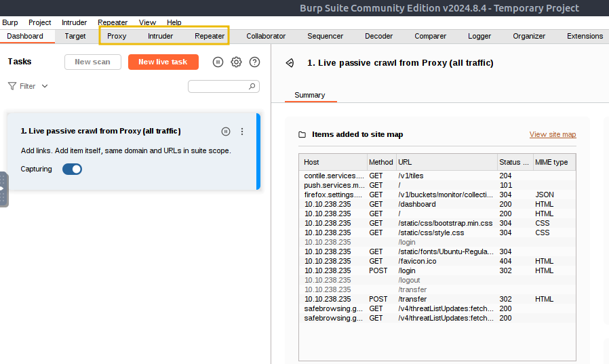Select the Ubuntu-Regular font row
The image size is (609, 364).
pos(437,252)
